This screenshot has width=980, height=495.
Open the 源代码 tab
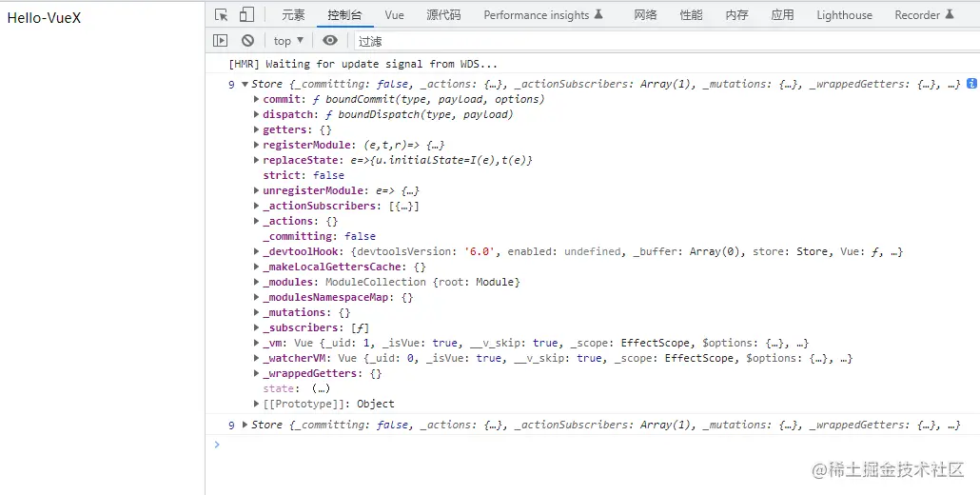(443, 15)
